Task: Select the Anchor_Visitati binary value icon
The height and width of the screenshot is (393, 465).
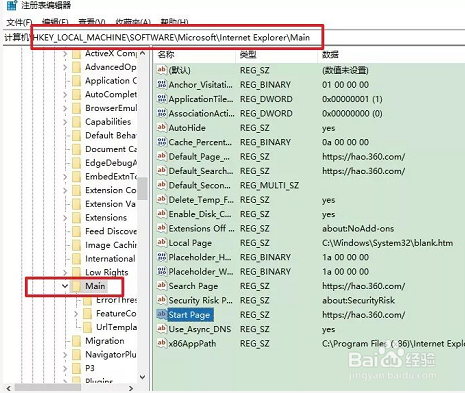Action: [x=162, y=84]
